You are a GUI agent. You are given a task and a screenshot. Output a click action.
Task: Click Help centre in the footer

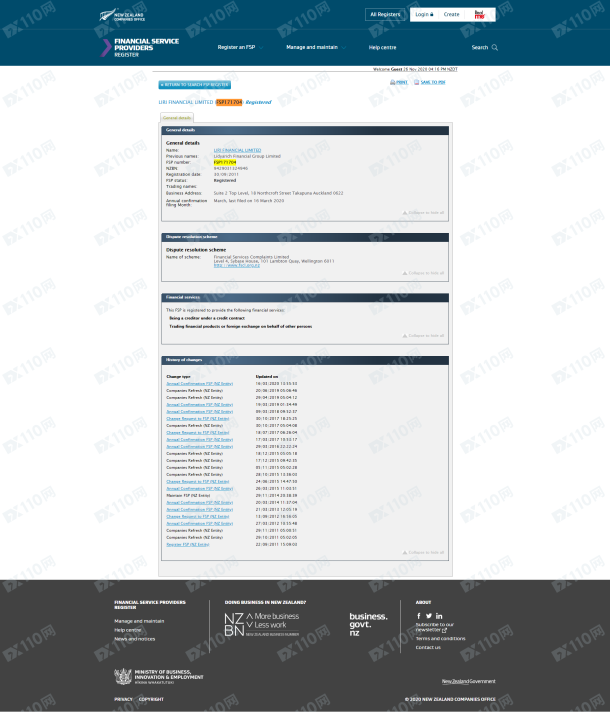(128, 630)
